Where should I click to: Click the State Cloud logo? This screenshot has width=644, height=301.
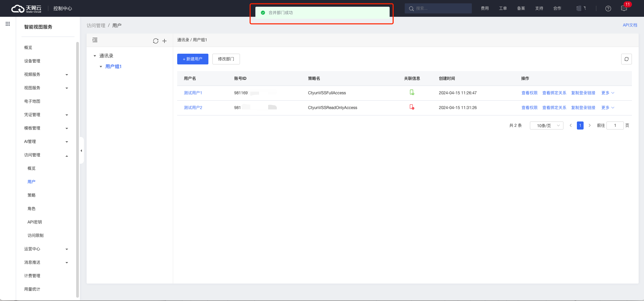(x=26, y=8)
